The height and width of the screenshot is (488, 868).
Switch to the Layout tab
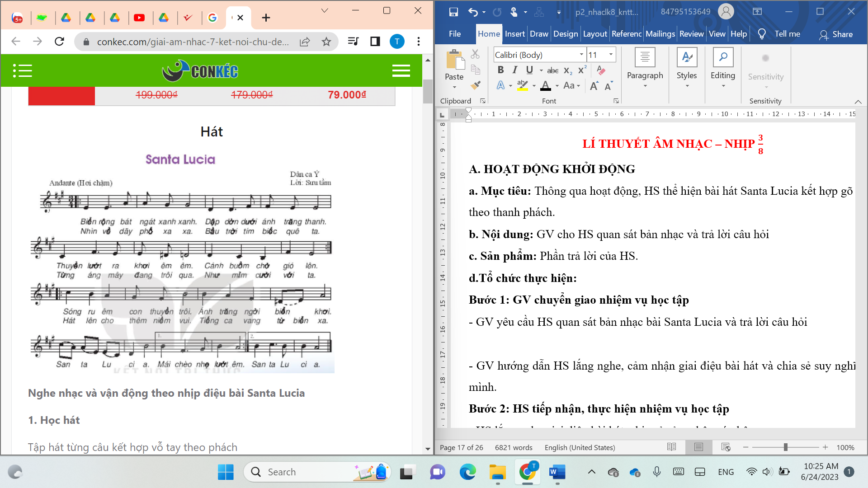point(595,34)
